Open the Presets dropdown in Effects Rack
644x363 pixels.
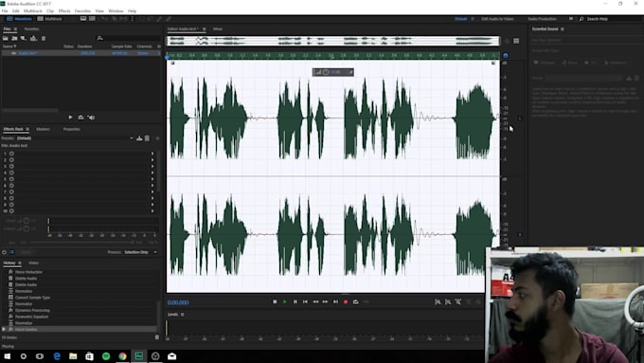point(75,138)
